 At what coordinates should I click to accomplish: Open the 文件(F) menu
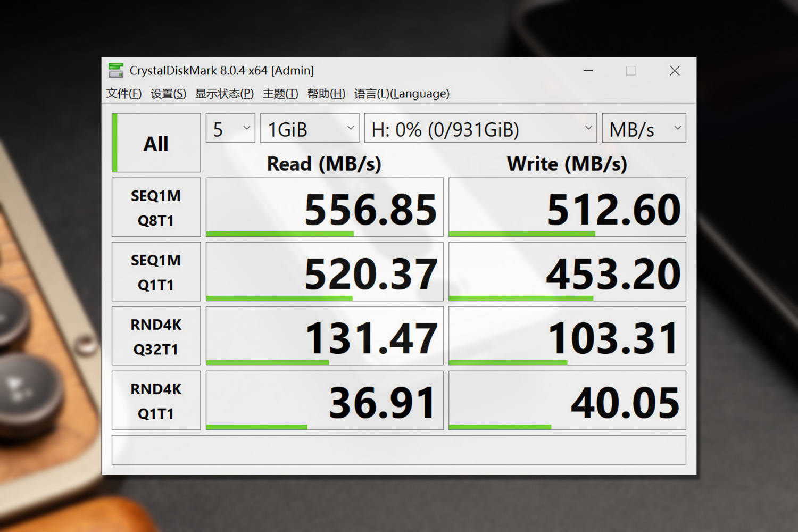click(124, 94)
